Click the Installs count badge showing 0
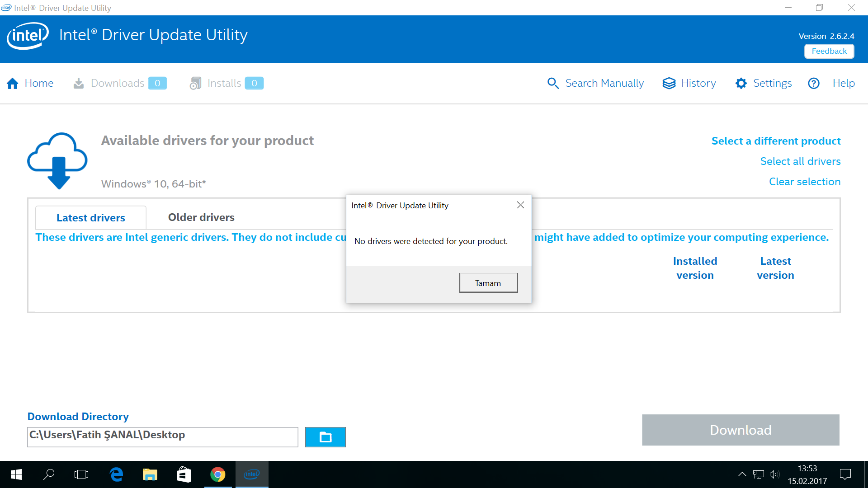 click(x=254, y=83)
